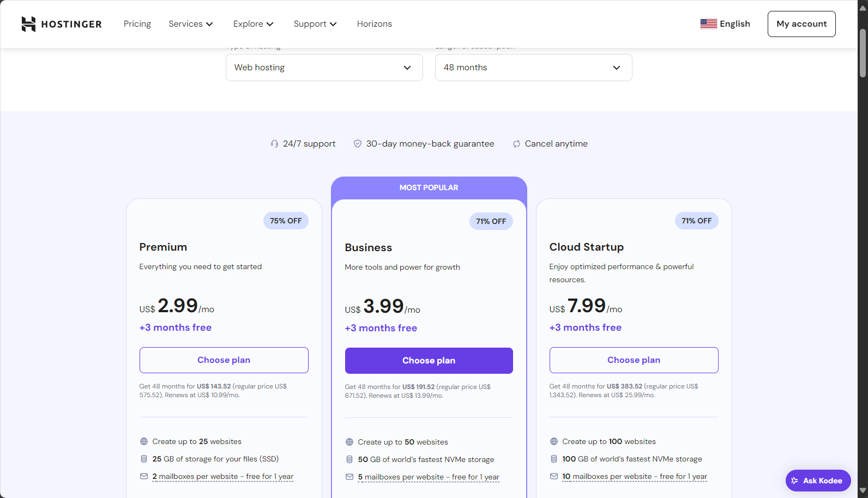Screen dimensions: 868x498
Task: Click '30-day money-back guarantee' text
Action: pos(430,144)
